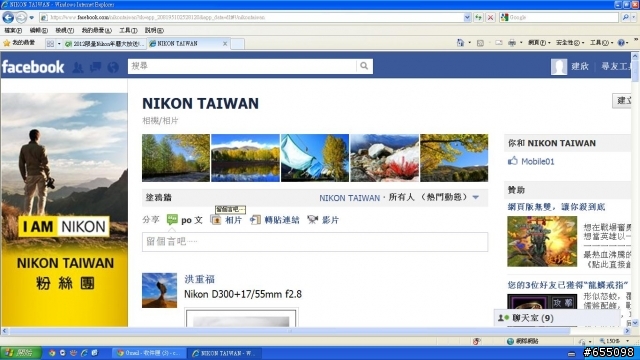
Task: Open the 編輯(E) menu
Action: click(x=38, y=30)
